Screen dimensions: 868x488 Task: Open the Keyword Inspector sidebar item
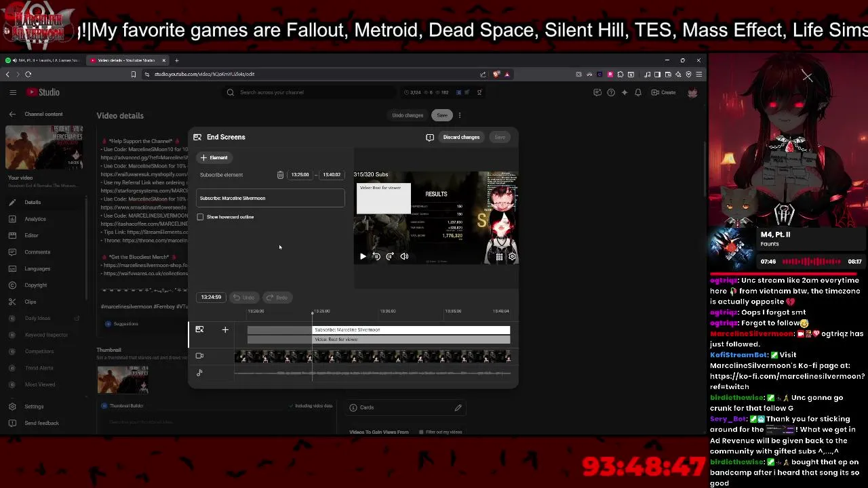coord(43,335)
